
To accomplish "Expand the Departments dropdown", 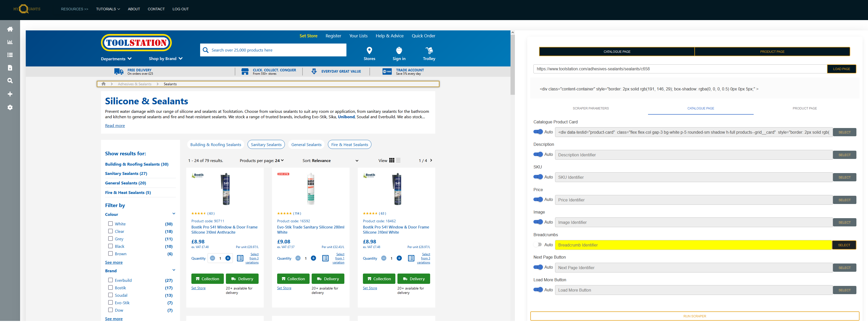I will [x=116, y=59].
